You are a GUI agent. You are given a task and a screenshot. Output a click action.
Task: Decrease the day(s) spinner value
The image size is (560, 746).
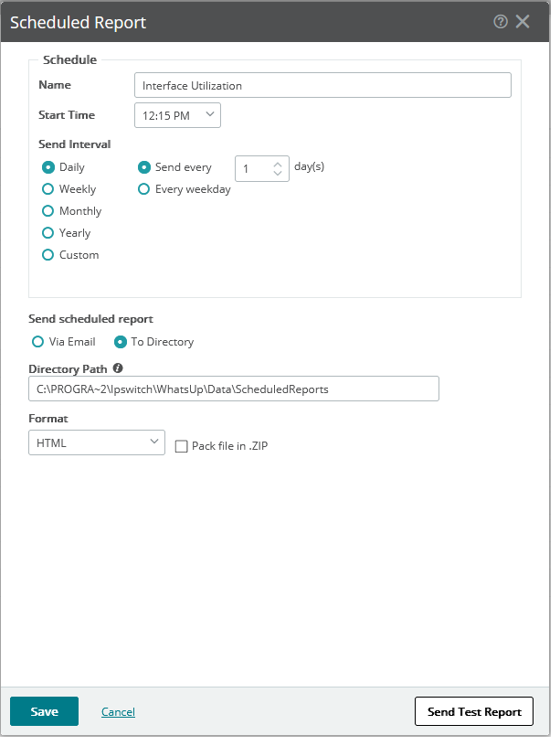278,173
